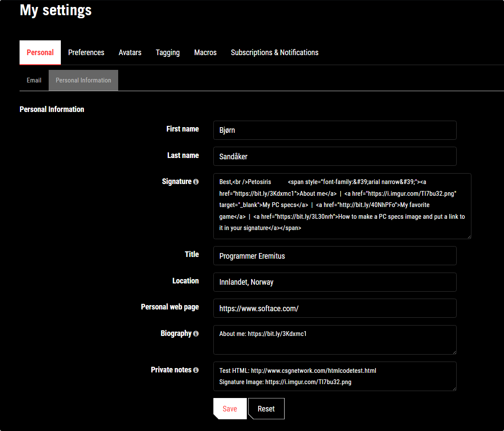The width and height of the screenshot is (504, 431).
Task: Switch to the Email sub-tab
Action: (x=34, y=80)
